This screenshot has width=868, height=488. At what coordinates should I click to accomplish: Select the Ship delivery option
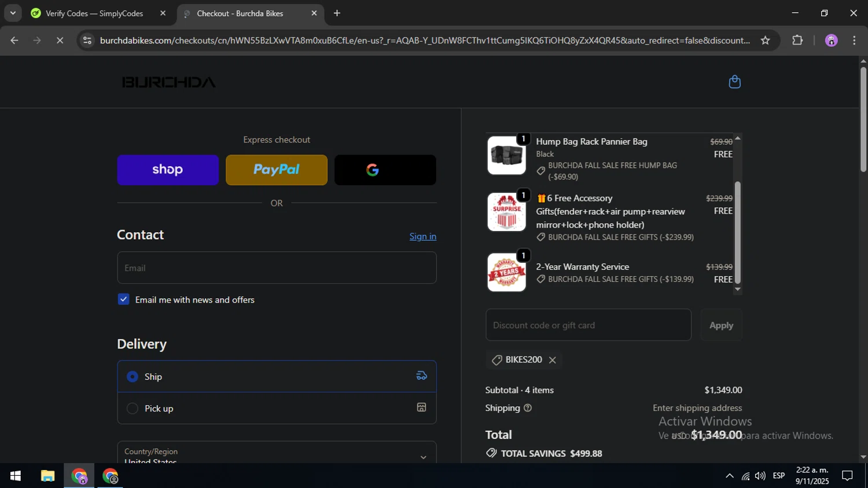click(277, 376)
